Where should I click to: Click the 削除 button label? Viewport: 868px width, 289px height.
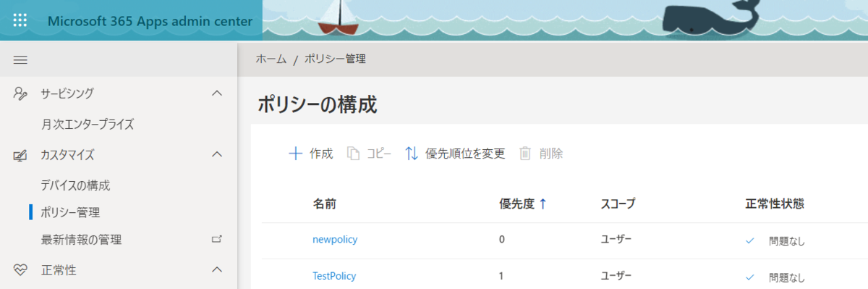551,154
